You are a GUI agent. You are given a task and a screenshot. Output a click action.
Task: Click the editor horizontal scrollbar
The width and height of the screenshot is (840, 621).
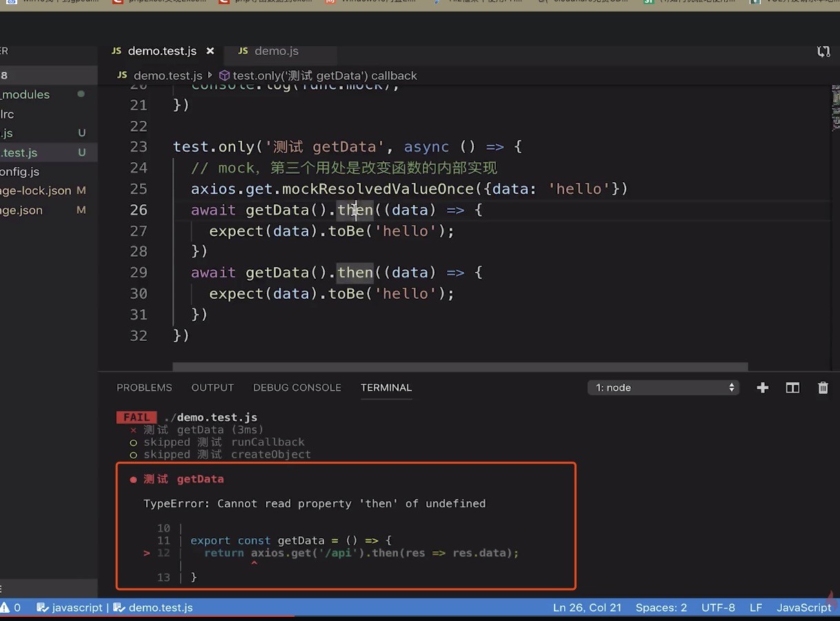click(460, 367)
